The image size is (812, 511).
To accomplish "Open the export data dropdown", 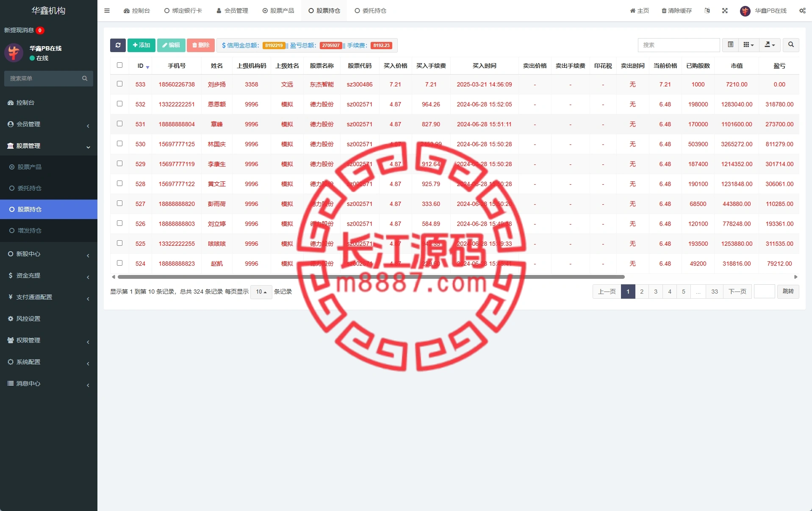I will coord(770,45).
